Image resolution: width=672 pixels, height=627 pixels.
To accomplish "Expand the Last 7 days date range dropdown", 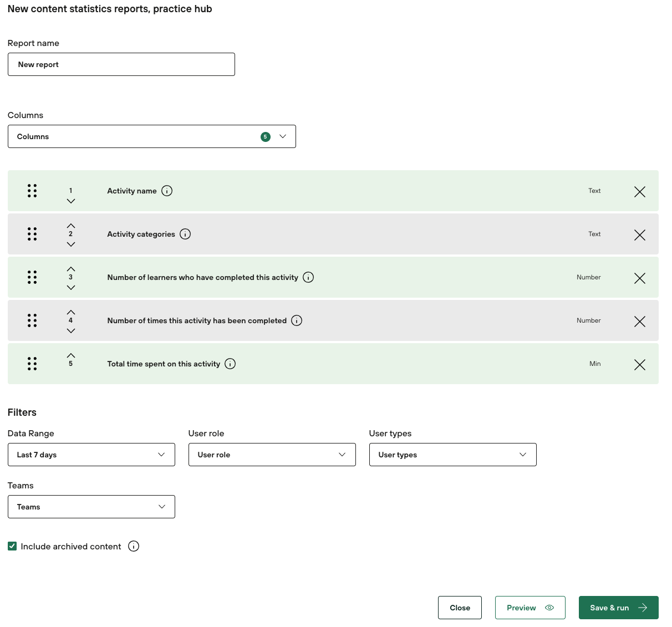I will (x=91, y=455).
